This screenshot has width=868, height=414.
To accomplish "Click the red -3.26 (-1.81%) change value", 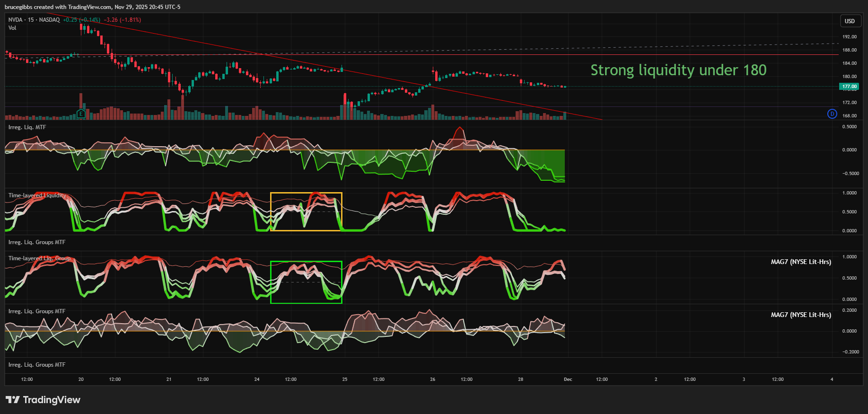I will 122,20.
